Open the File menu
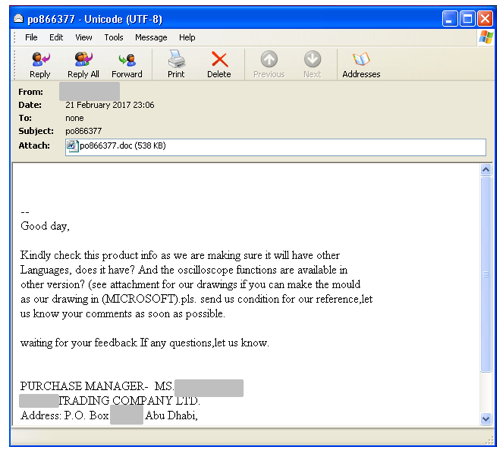Screen dimensions: 503x455 pos(31,37)
